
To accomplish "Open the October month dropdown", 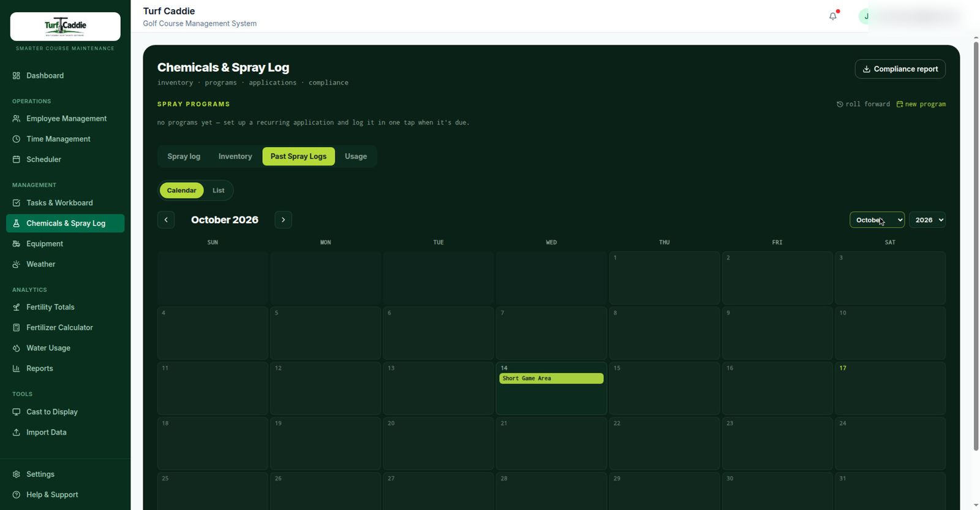I will pyautogui.click(x=877, y=220).
